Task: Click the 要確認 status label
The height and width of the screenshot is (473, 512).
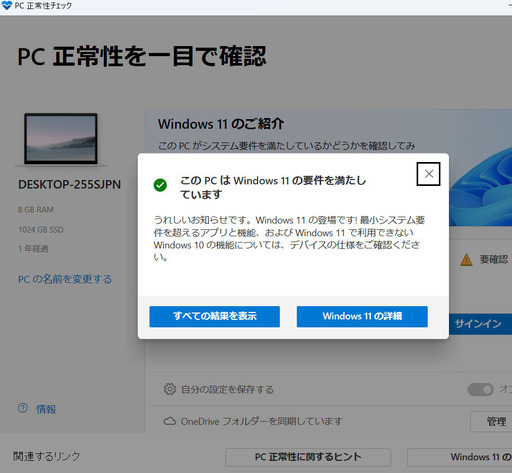Action: [494, 259]
